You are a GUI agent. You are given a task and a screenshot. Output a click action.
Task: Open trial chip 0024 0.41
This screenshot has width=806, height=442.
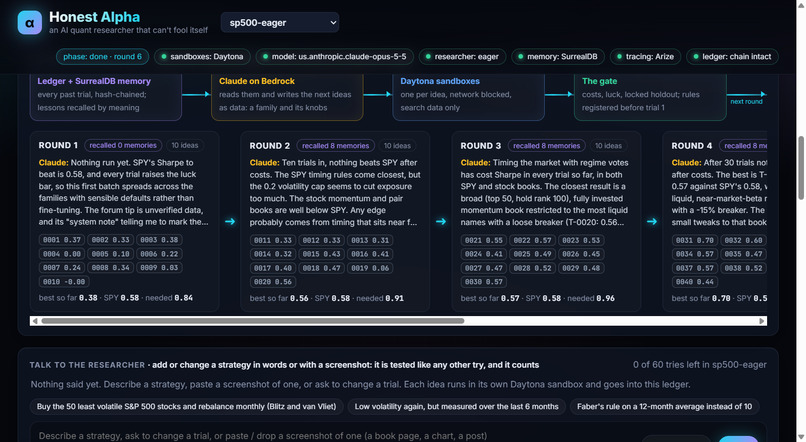484,254
